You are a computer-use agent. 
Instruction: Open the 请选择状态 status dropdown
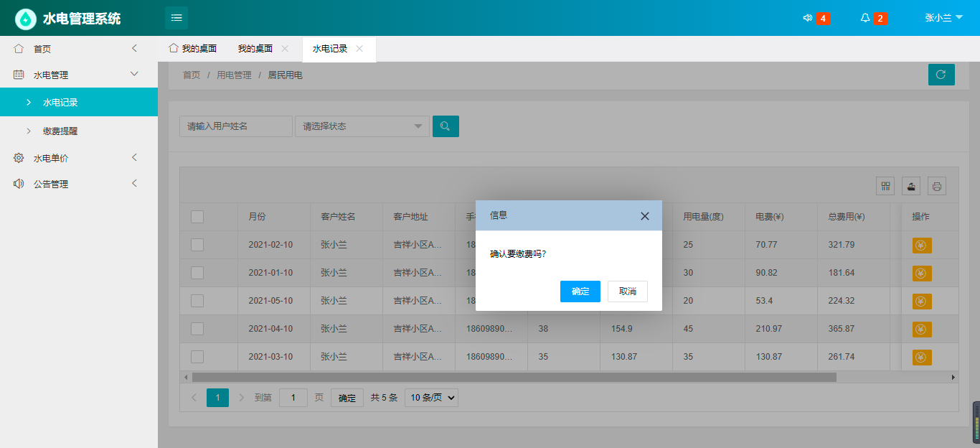(362, 126)
